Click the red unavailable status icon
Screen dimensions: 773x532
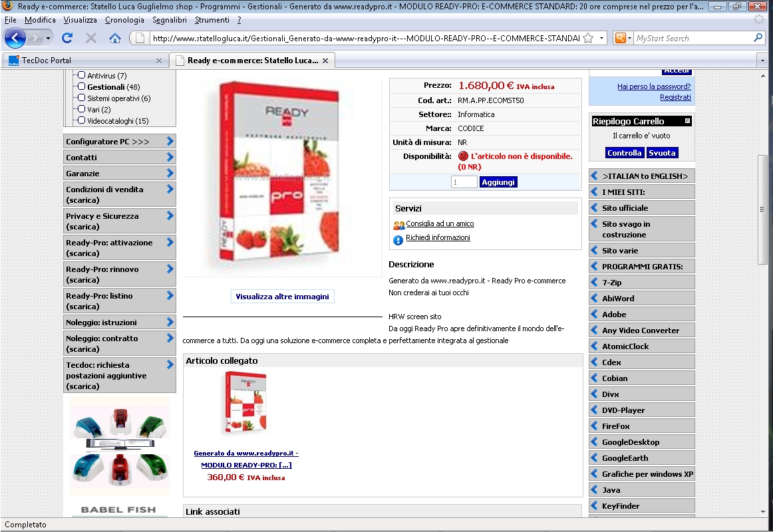(463, 156)
